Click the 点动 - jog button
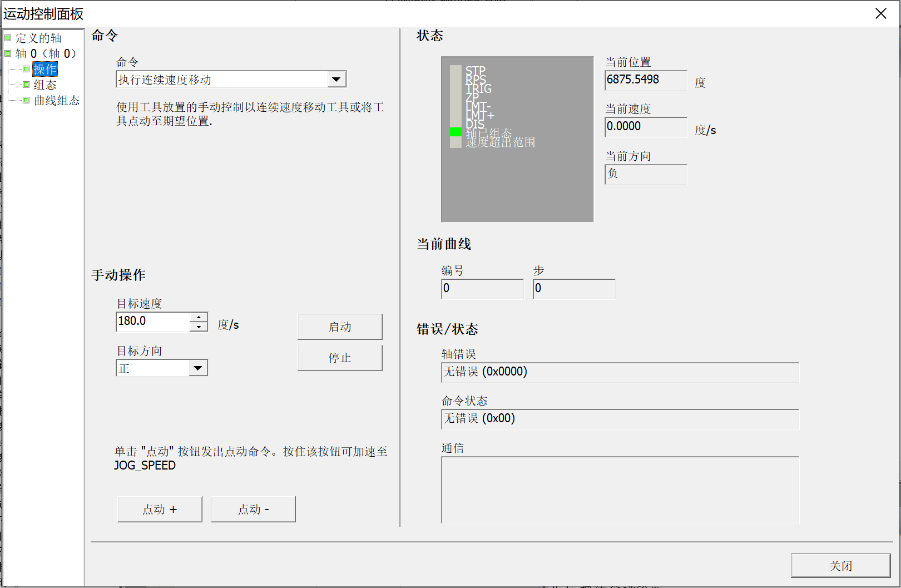901x588 pixels. tap(253, 508)
